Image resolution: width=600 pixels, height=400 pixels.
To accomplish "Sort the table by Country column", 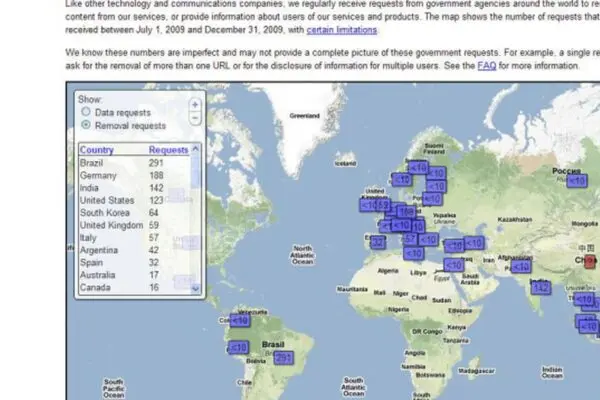I will coord(96,149).
